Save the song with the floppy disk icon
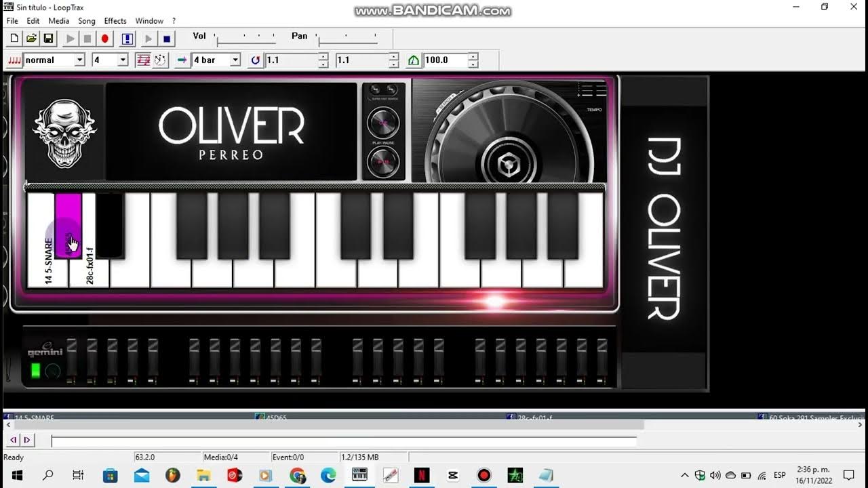The image size is (868, 488). tap(48, 39)
